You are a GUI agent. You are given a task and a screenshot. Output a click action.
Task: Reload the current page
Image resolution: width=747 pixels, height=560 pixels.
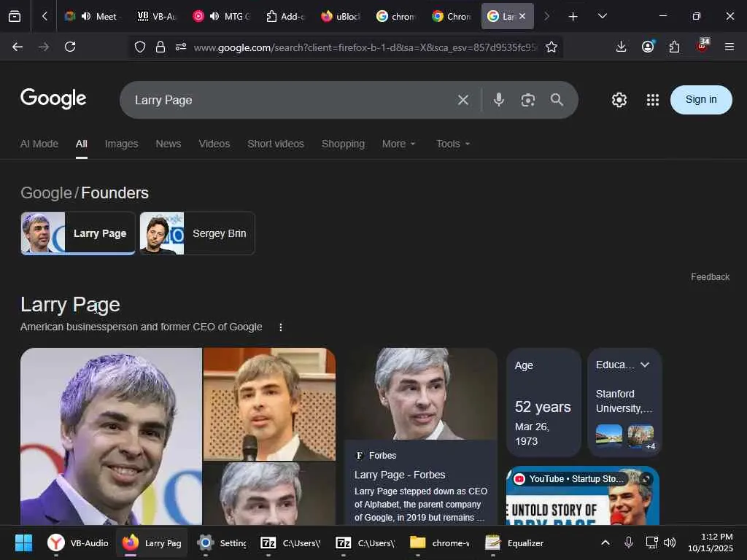tap(70, 47)
